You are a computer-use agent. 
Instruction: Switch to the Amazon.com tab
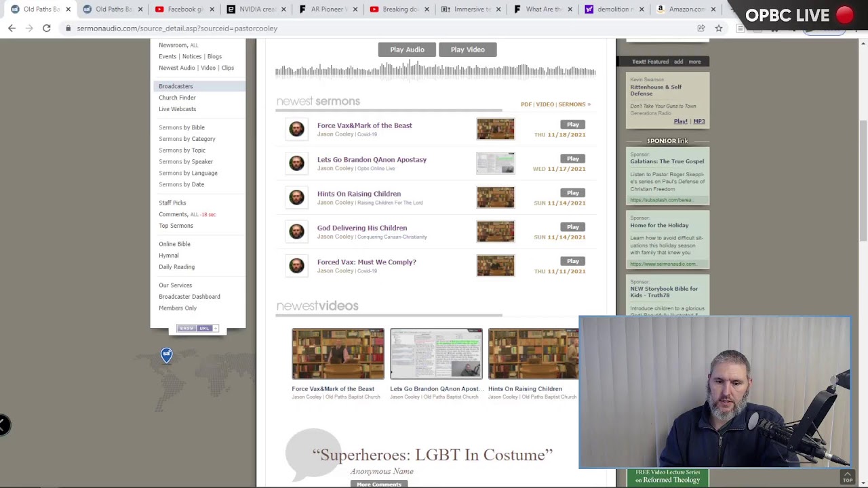pos(686,9)
